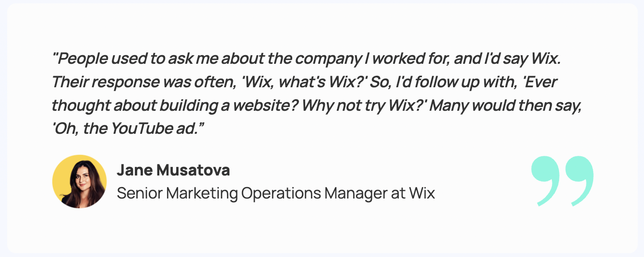Select the name Jane Musatova

point(173,170)
